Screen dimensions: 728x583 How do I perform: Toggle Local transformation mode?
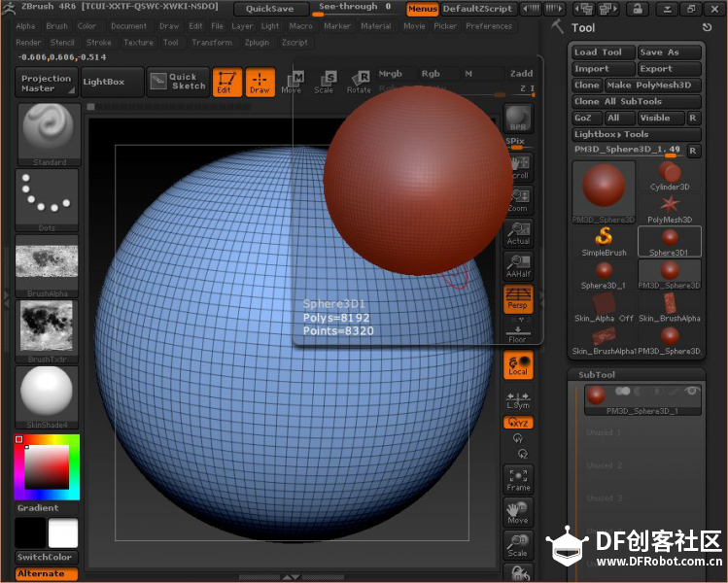click(518, 365)
